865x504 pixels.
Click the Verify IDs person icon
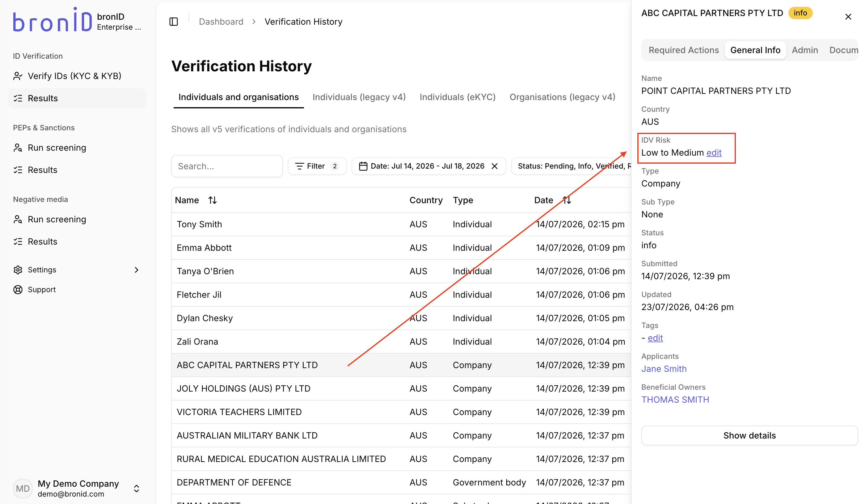pos(18,76)
